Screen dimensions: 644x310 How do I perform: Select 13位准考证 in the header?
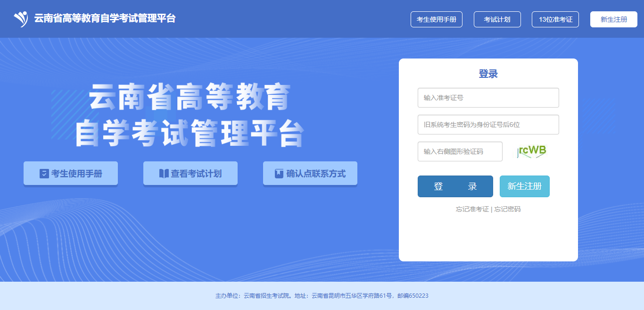click(x=555, y=19)
